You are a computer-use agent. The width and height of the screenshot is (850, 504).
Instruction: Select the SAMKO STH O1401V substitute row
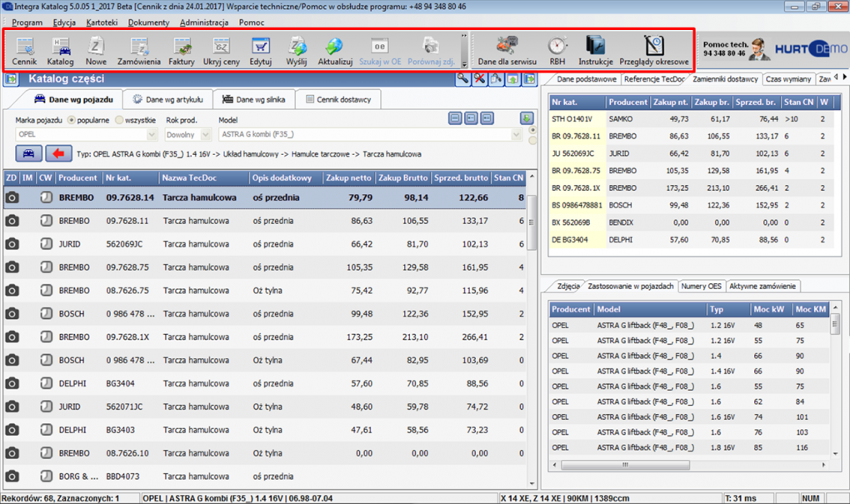tap(689, 118)
